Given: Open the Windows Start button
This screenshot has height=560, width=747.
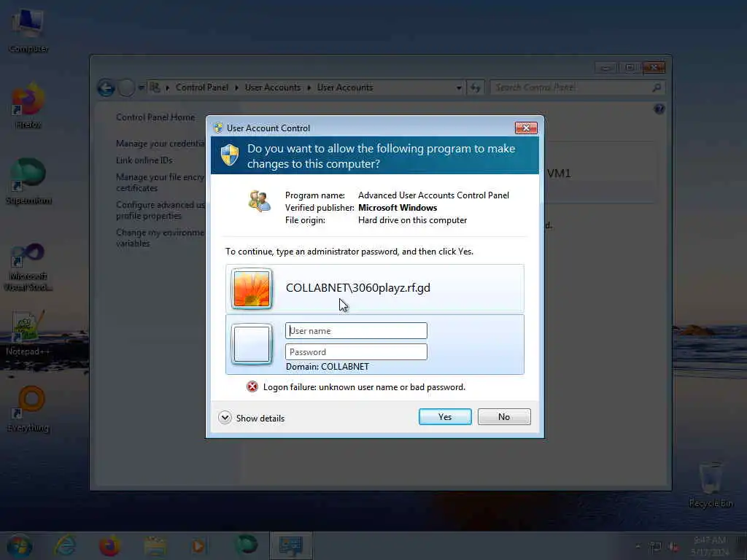Looking at the screenshot, I should click(19, 546).
